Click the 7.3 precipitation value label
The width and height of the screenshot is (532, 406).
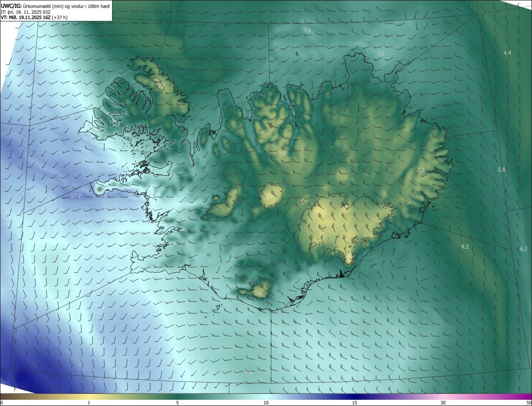307,31
